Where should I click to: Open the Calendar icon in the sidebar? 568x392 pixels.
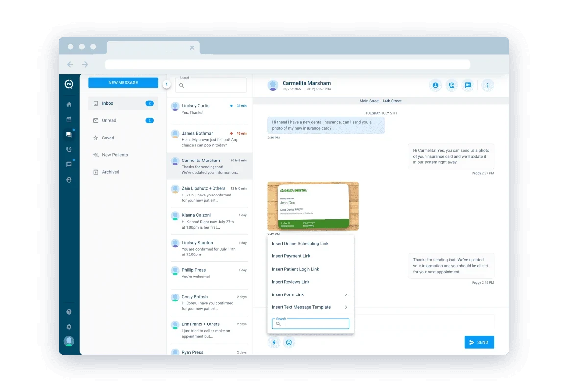69,120
